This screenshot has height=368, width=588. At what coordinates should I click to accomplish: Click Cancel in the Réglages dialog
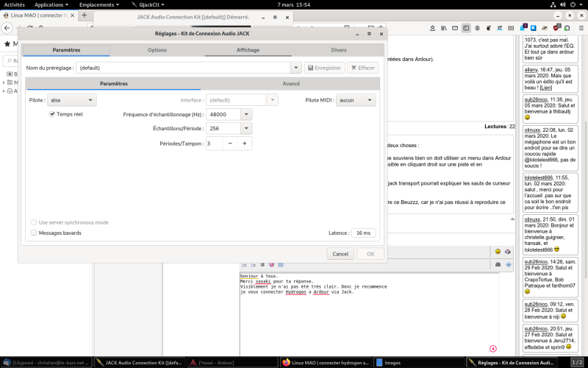point(340,254)
